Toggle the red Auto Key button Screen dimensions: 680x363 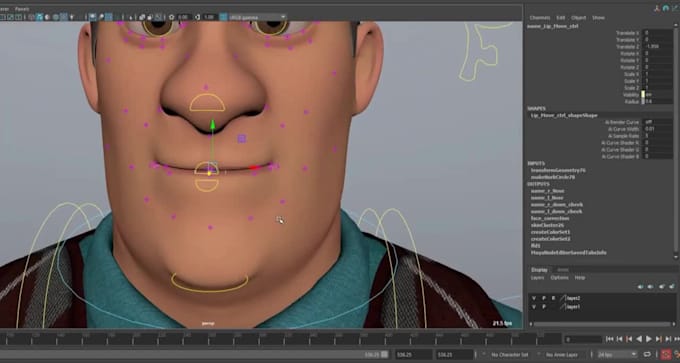[x=666, y=354]
